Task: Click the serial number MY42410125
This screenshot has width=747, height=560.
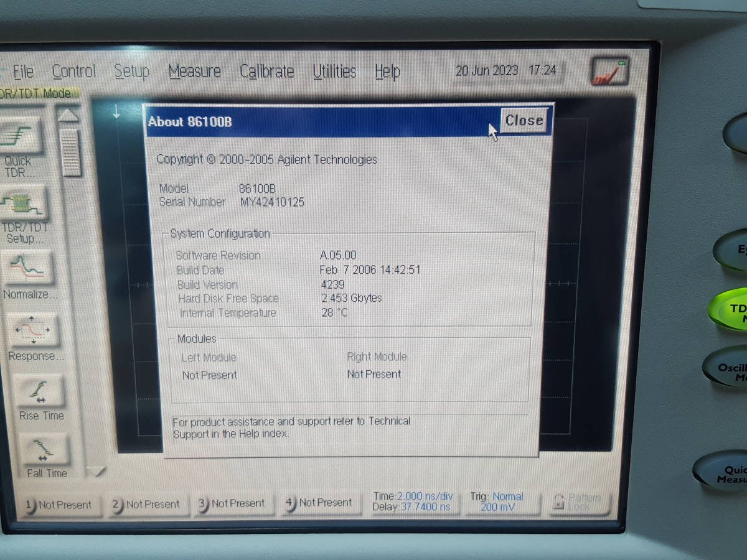Action: pos(272,202)
